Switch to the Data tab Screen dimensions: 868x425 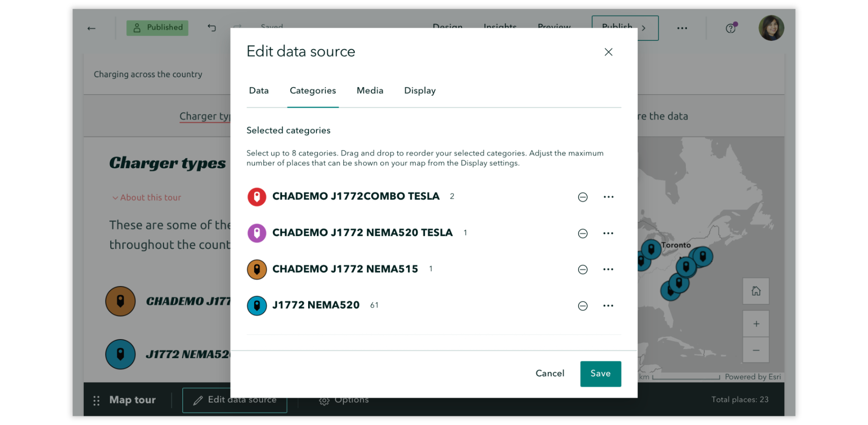pos(259,91)
